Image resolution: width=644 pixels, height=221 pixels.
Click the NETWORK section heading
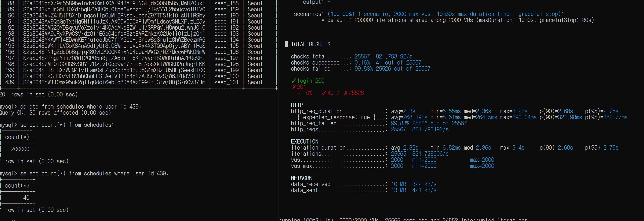[x=301, y=178]
